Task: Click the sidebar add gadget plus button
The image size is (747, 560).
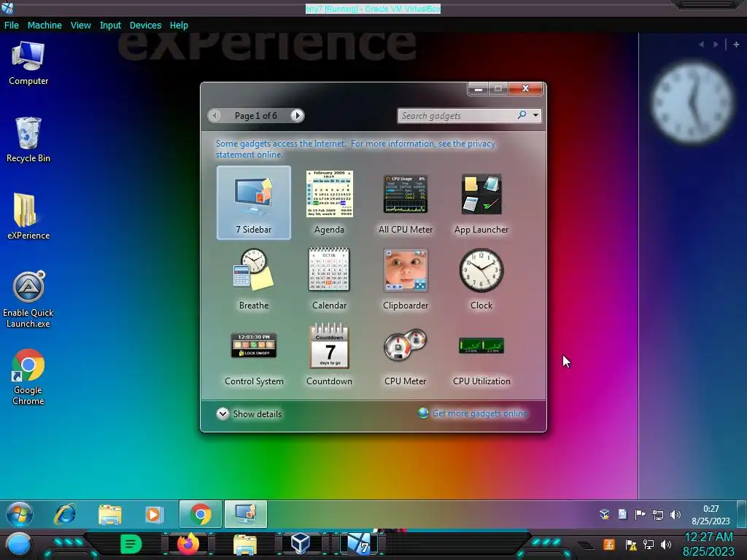Action: click(x=736, y=44)
